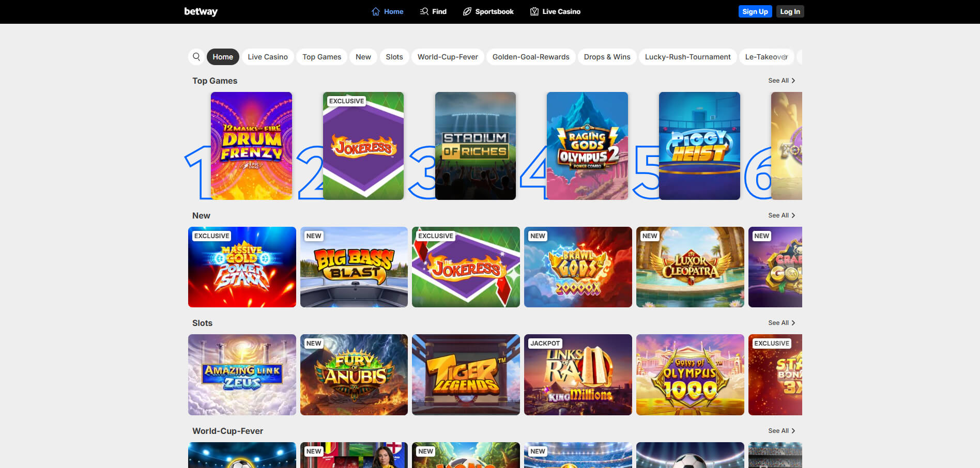Click the Log In button

pos(790,11)
